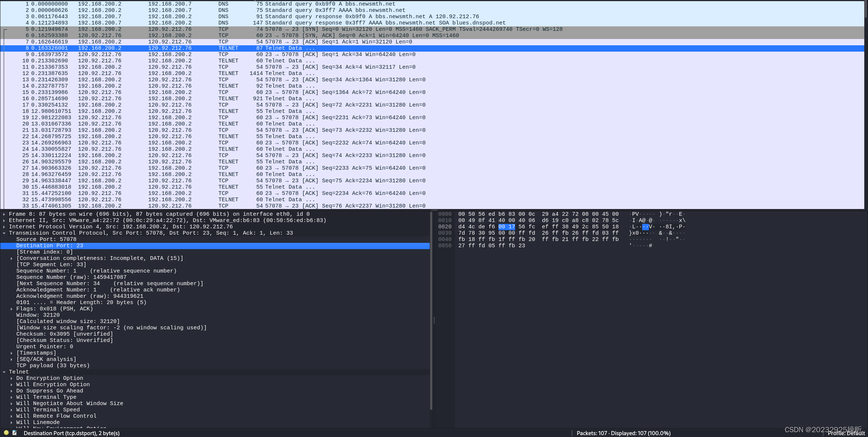
Task: Select packet 30 at time 15.446883018
Action: pyautogui.click(x=432, y=187)
